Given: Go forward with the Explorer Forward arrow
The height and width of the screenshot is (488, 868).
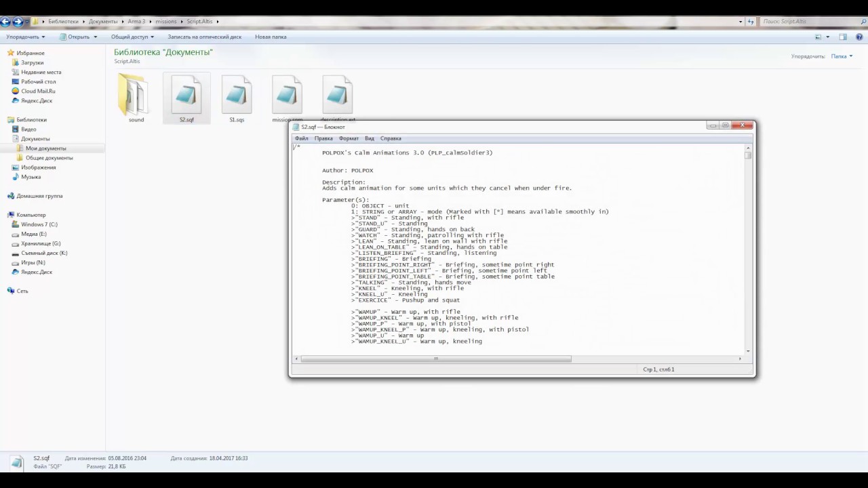Looking at the screenshot, I should click(18, 22).
